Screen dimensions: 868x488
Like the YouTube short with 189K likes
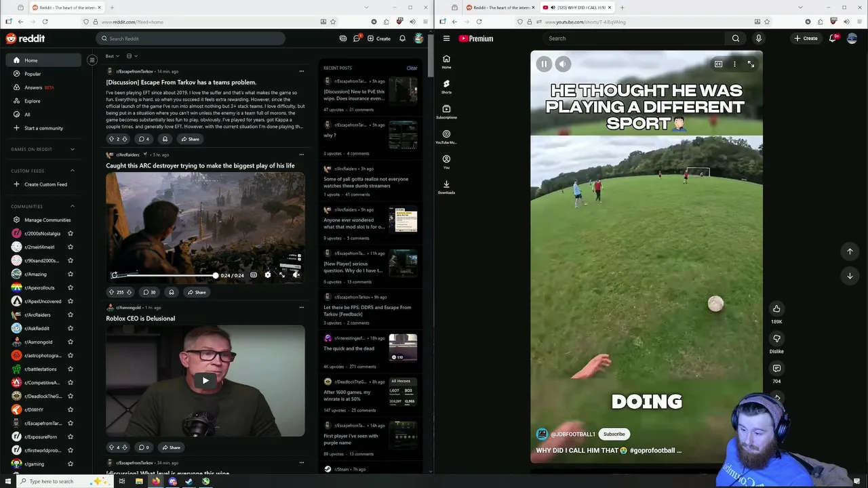[776, 309]
